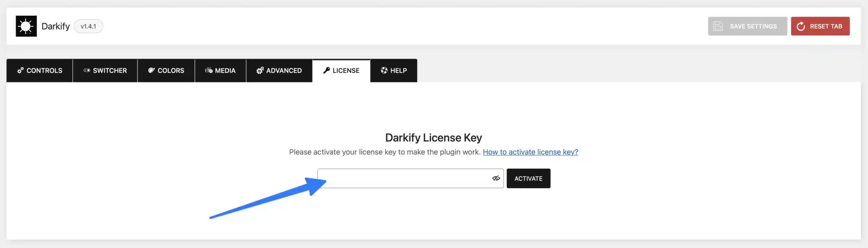Click the floppy disk icon in Save Settings

click(x=718, y=26)
